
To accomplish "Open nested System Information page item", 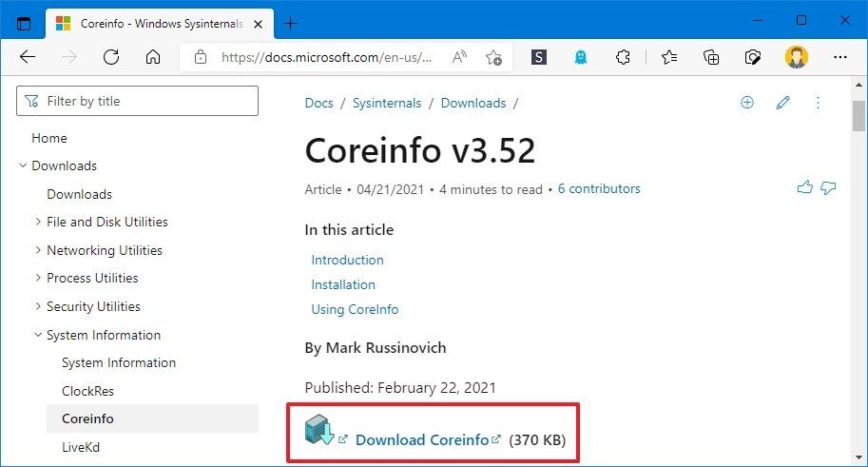I will coord(119,363).
